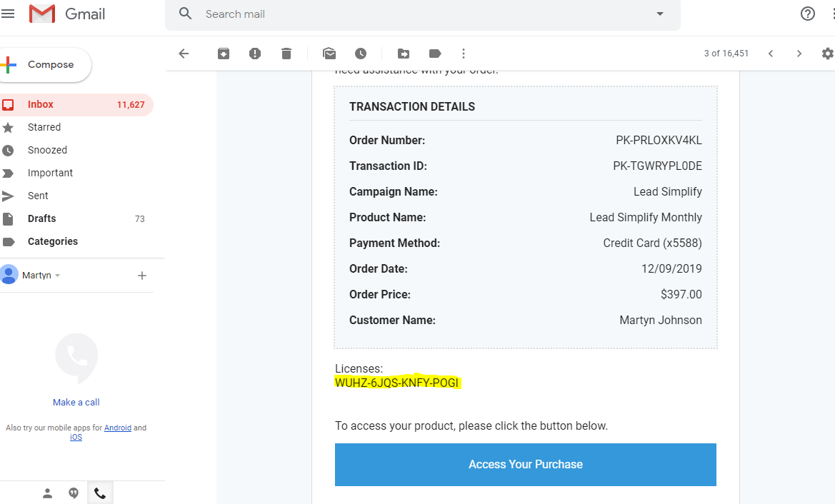Mark the email as unread

click(329, 54)
